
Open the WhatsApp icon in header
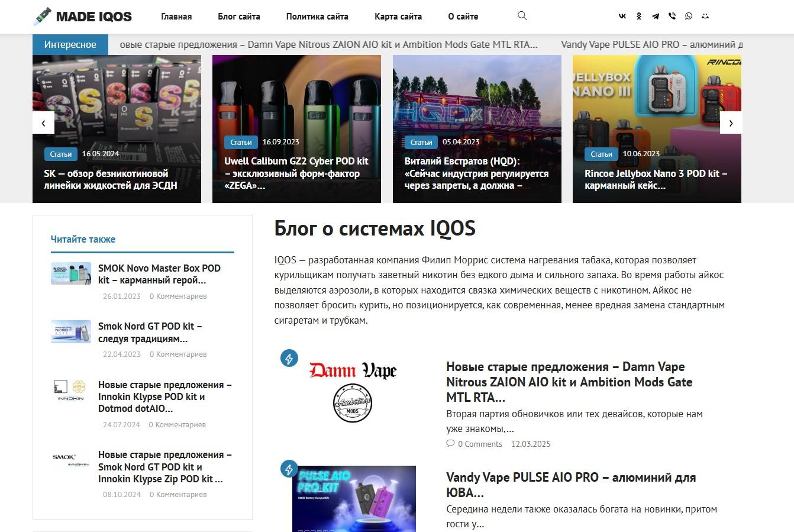689,17
